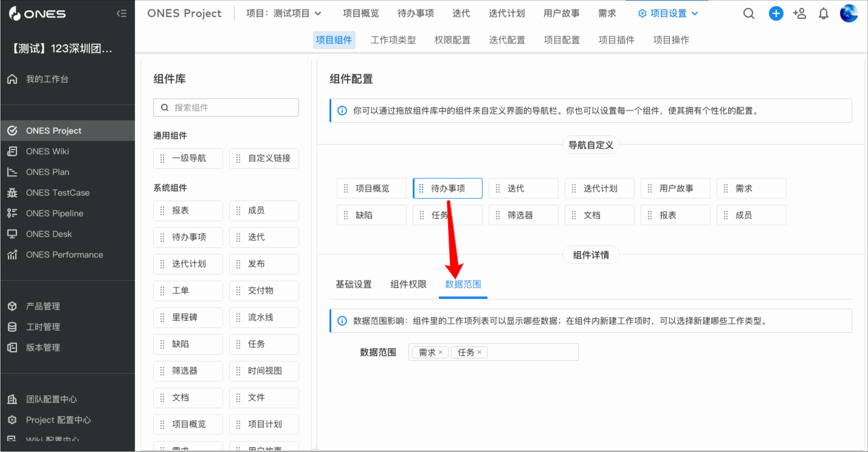Open the 组件权限 component detail tab

[x=408, y=284]
